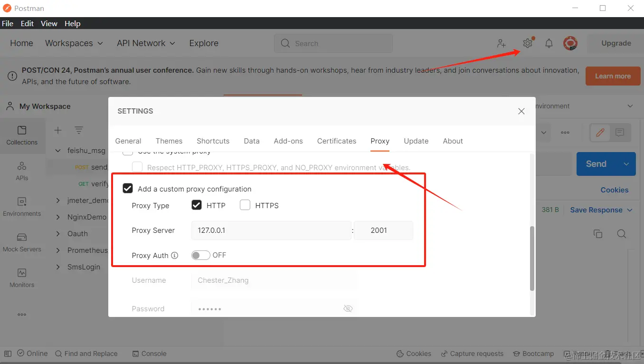Expand the Prometheus collection
This screenshot has height=364, width=644.
point(58,250)
